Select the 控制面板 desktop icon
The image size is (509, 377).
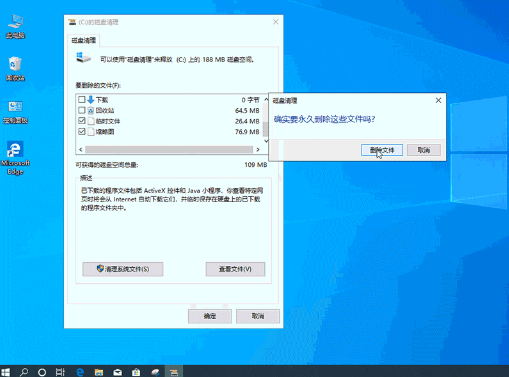15,112
